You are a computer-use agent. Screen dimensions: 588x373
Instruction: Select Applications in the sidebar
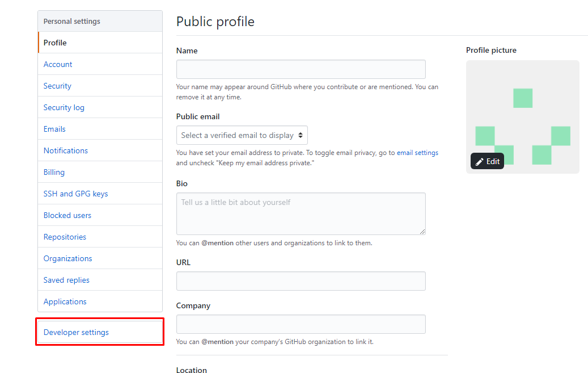tap(65, 301)
